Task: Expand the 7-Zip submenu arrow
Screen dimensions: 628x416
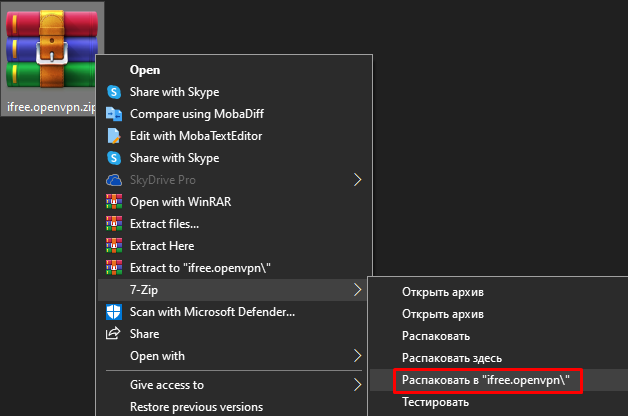Action: pos(357,290)
